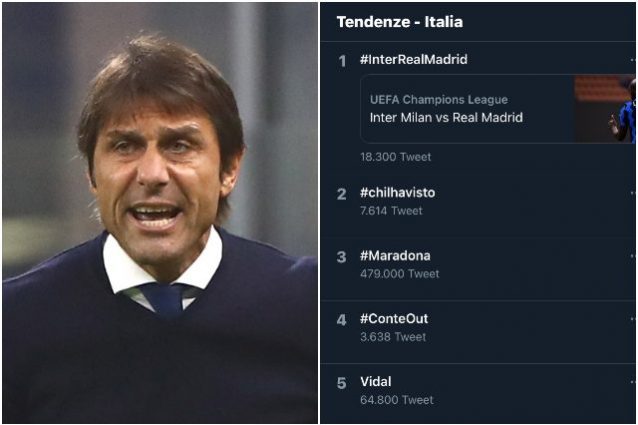Image resolution: width=638 pixels, height=425 pixels.
Task: Click the 18.300 Tweet count
Action: [395, 157]
